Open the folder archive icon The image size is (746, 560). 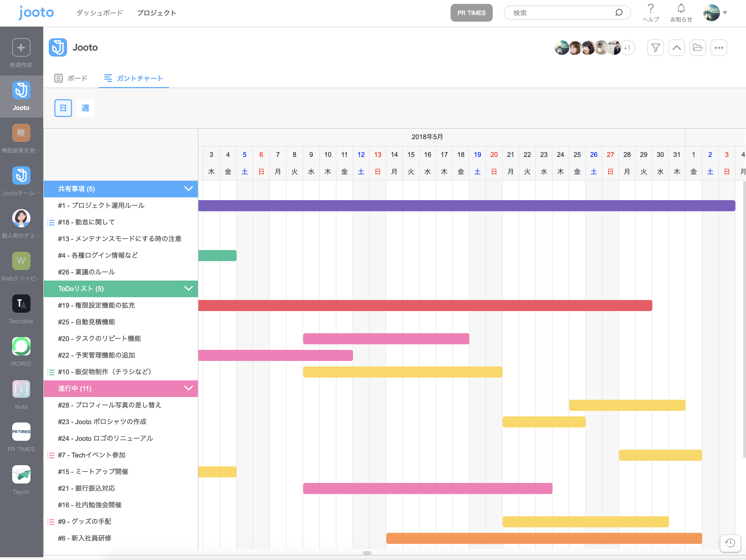[x=698, y=48]
